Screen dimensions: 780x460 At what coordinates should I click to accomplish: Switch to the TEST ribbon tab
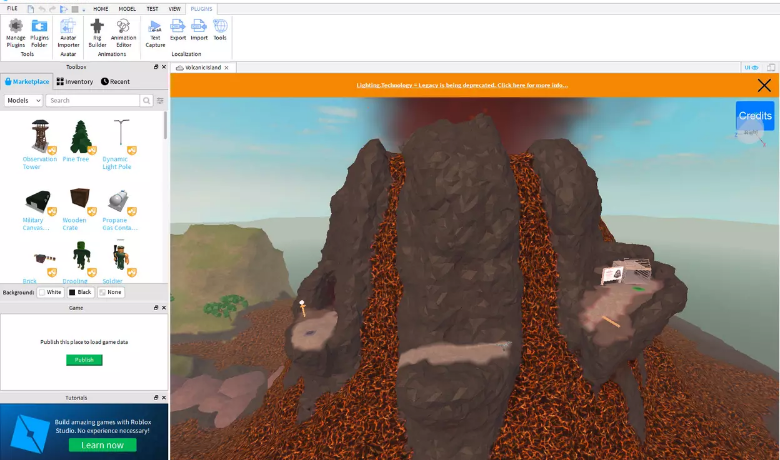point(152,9)
